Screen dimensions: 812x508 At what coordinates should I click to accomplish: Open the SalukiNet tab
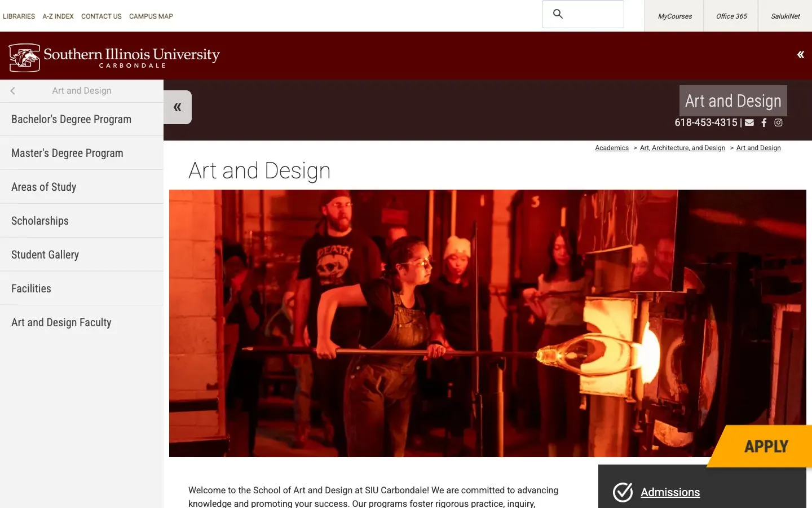pyautogui.click(x=785, y=16)
